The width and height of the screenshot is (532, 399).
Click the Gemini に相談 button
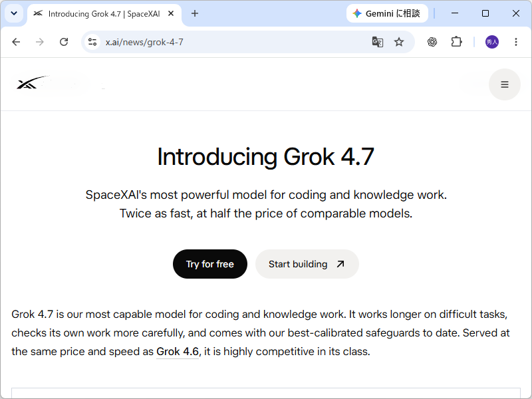coord(387,13)
